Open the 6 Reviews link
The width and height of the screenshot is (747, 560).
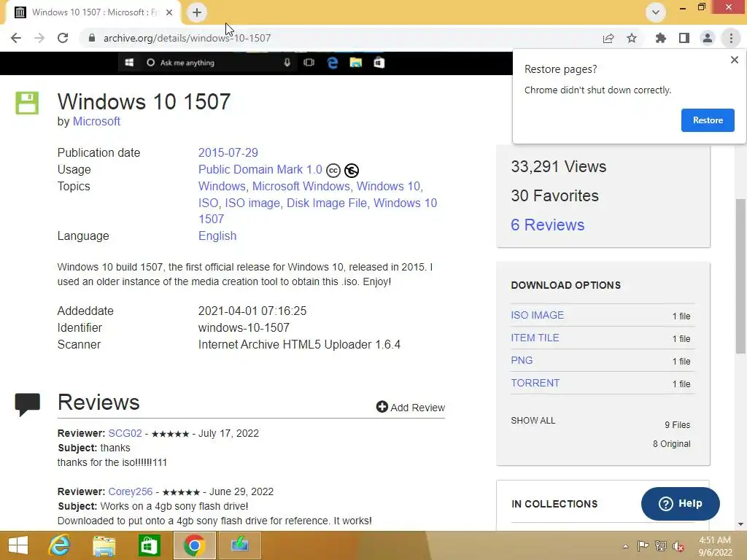click(547, 225)
